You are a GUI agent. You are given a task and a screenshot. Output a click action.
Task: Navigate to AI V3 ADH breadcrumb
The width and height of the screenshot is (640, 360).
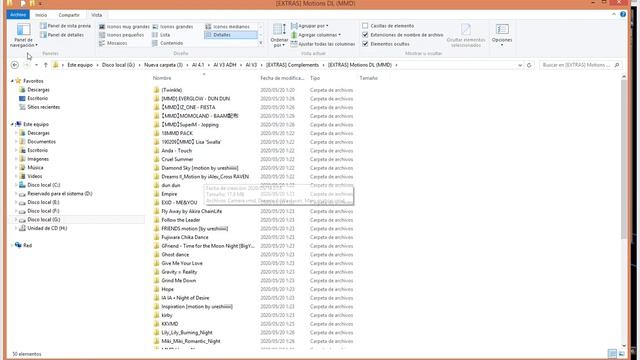pyautogui.click(x=224, y=65)
